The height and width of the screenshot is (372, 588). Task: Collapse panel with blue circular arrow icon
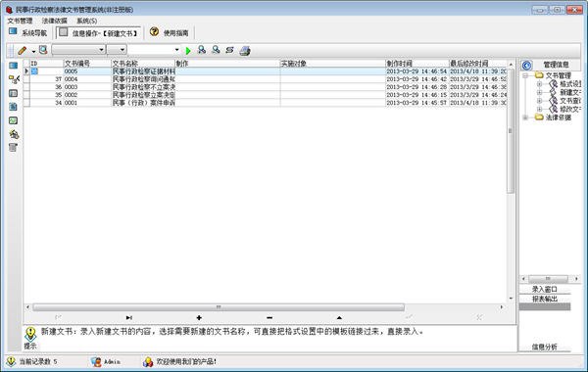coord(526,66)
